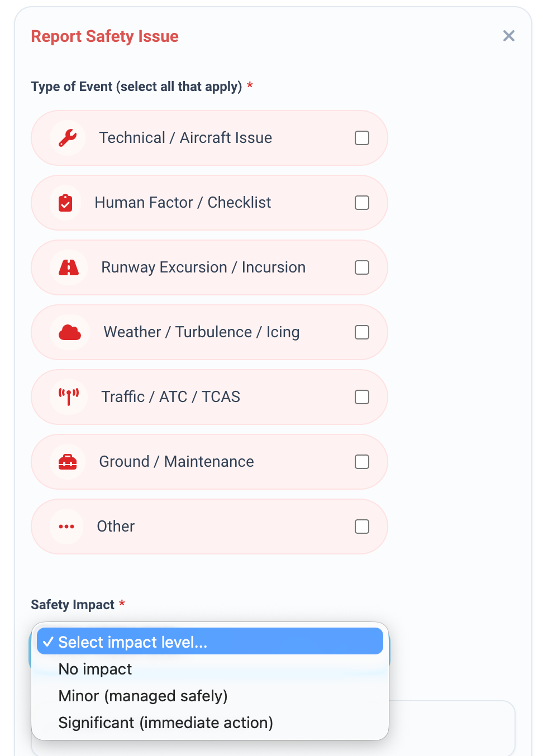Screen dimensions: 543x756
Task: Select "Minor (managed safely)" option
Action: (143, 696)
